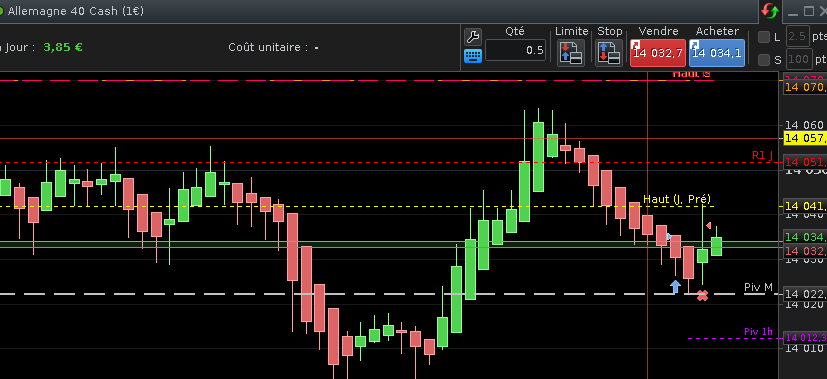The image size is (827, 379).
Task: Toggle the blue keyboard trading mode icon
Action: 473,55
